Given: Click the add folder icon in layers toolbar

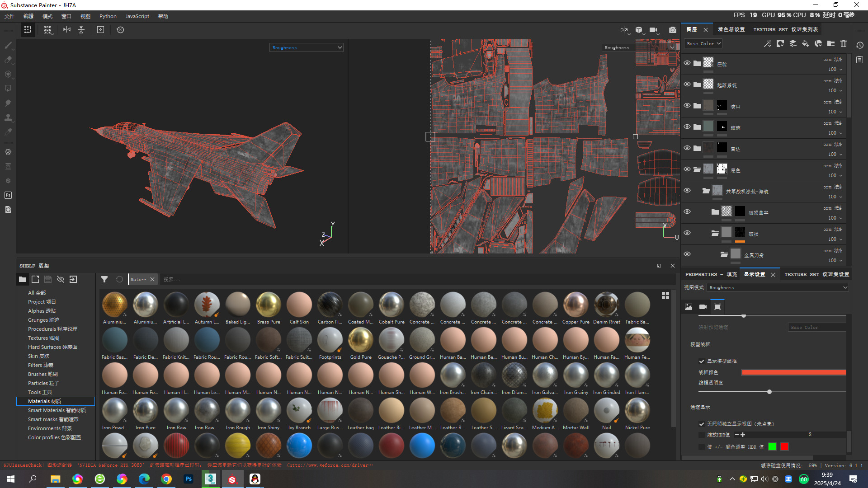Looking at the screenshot, I should coord(831,43).
